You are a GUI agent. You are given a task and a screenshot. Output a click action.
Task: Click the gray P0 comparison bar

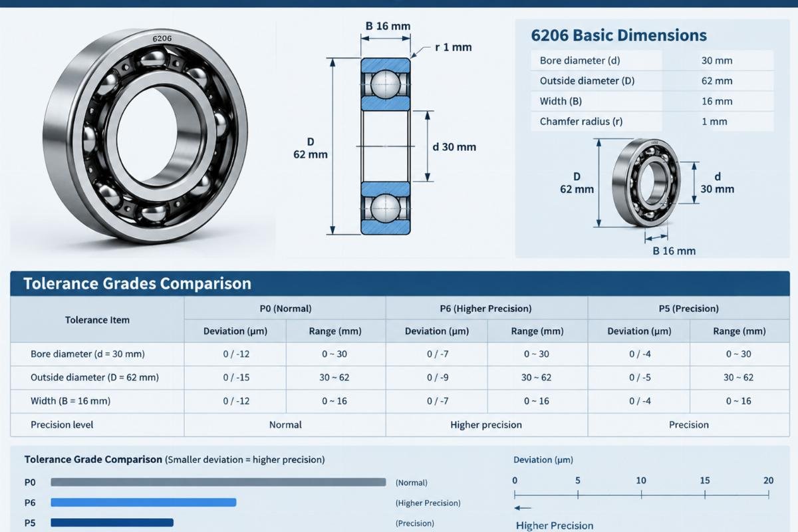pyautogui.click(x=218, y=482)
